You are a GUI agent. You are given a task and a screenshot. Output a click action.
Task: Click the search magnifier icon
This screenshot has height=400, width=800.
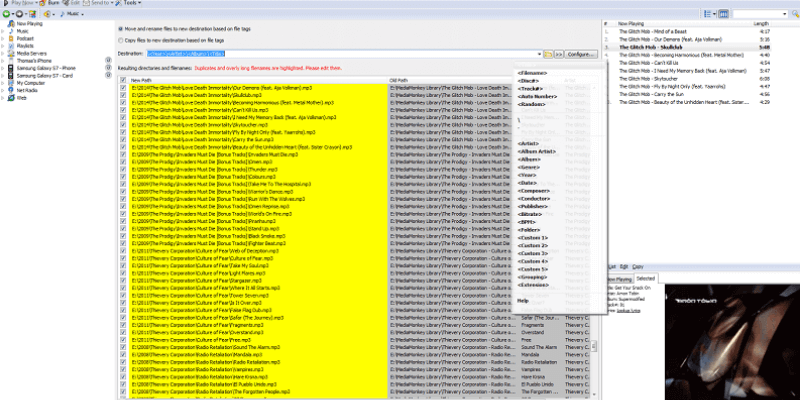click(x=795, y=14)
